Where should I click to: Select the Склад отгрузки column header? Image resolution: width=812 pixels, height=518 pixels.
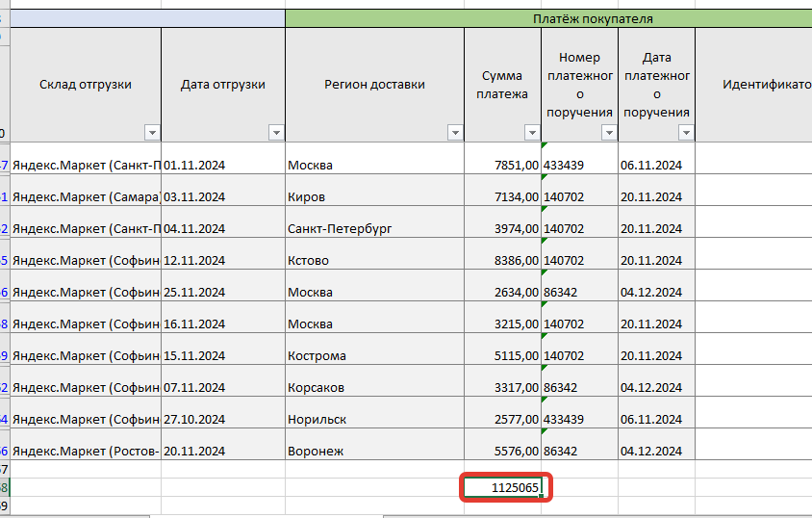pos(86,85)
